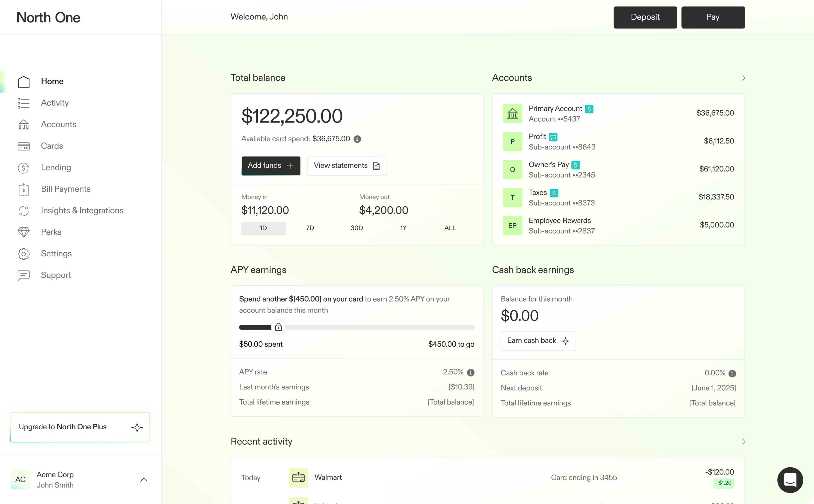Click APY spend progress lock handle
This screenshot has width=814, height=504.
(x=278, y=327)
